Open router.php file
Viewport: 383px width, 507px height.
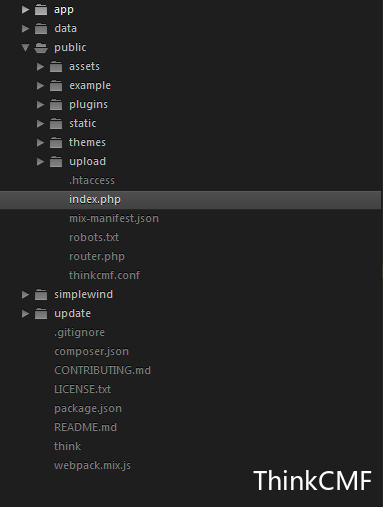tap(97, 256)
